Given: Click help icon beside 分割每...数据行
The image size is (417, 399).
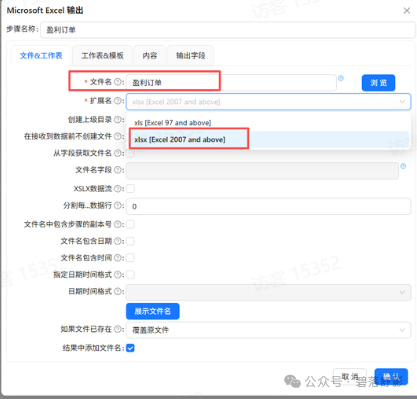Looking at the screenshot, I should pos(117,205).
